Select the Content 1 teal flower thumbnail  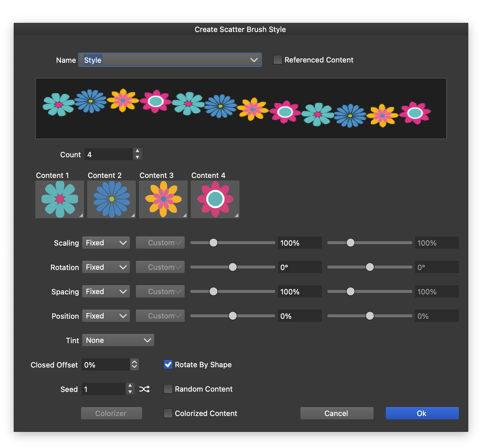(60, 199)
